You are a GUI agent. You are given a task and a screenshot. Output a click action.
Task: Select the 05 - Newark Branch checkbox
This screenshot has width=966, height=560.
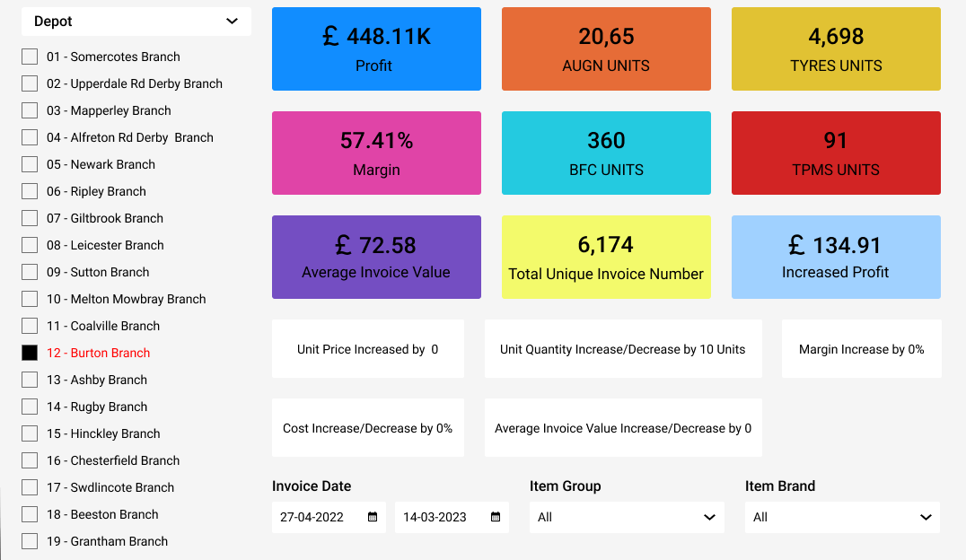(x=28, y=163)
